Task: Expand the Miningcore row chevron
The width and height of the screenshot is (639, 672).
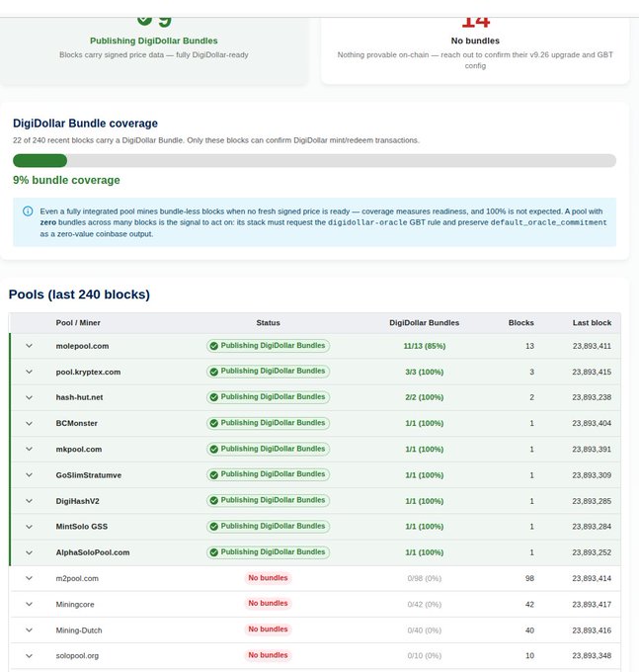Action: [29, 604]
